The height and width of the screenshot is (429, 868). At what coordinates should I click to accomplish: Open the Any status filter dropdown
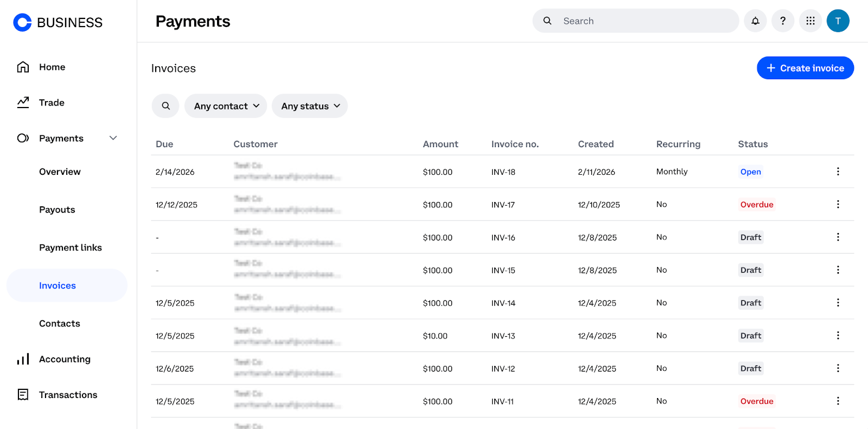tap(310, 106)
